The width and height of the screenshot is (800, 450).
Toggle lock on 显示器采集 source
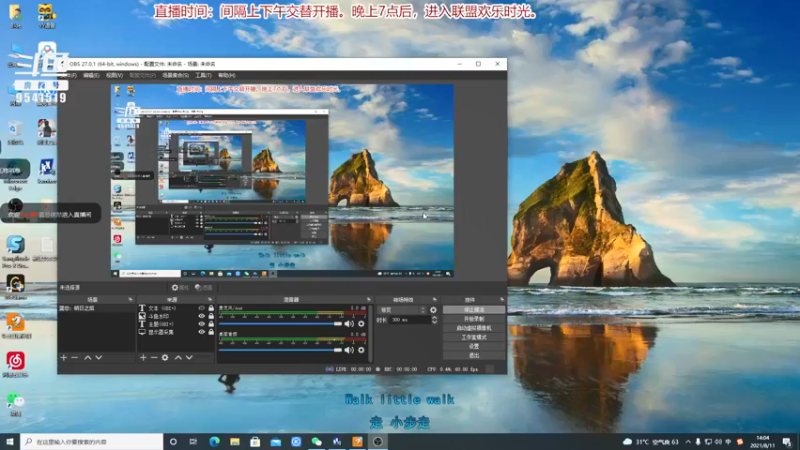(x=211, y=332)
